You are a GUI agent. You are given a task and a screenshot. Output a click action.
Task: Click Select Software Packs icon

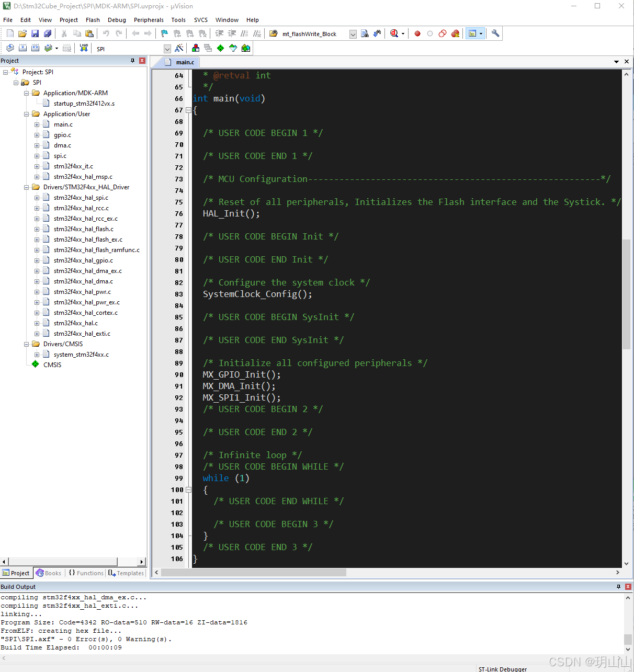(233, 48)
